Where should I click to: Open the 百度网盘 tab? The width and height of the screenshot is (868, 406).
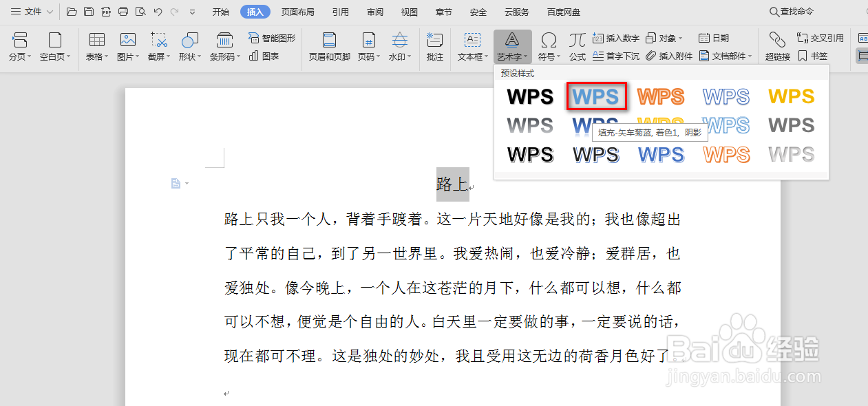(x=563, y=12)
